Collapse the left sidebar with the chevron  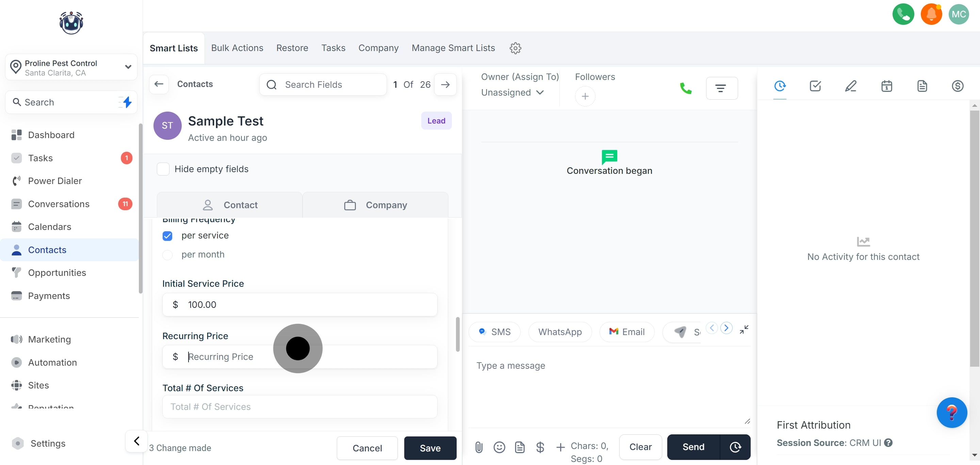tap(136, 441)
